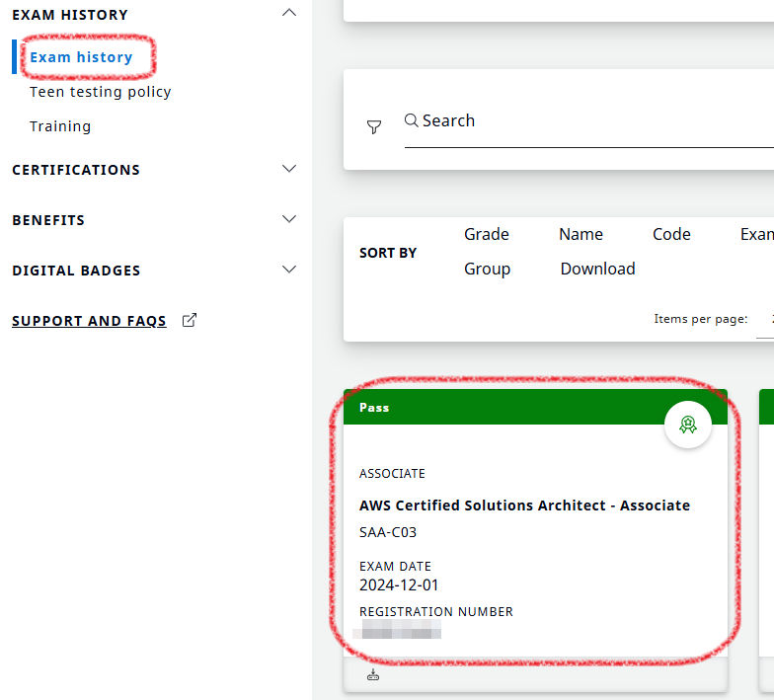The width and height of the screenshot is (774, 700).
Task: Open the Teen testing policy page
Action: coord(101,92)
